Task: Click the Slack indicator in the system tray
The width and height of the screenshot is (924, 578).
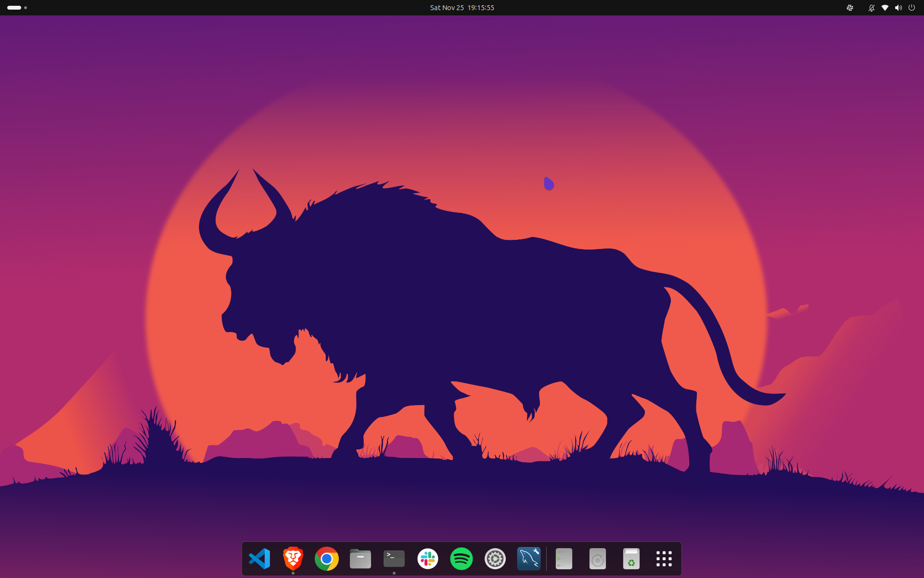Action: click(x=850, y=8)
